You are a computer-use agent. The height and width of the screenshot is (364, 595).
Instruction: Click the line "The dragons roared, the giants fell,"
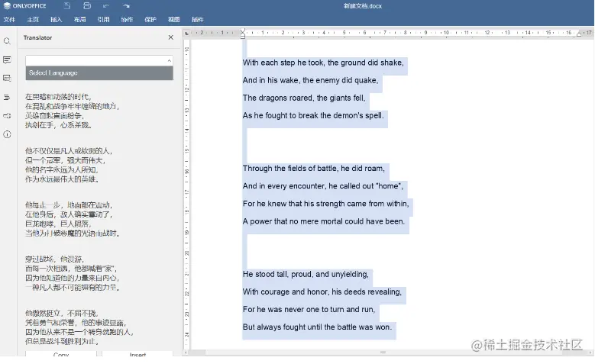(304, 98)
